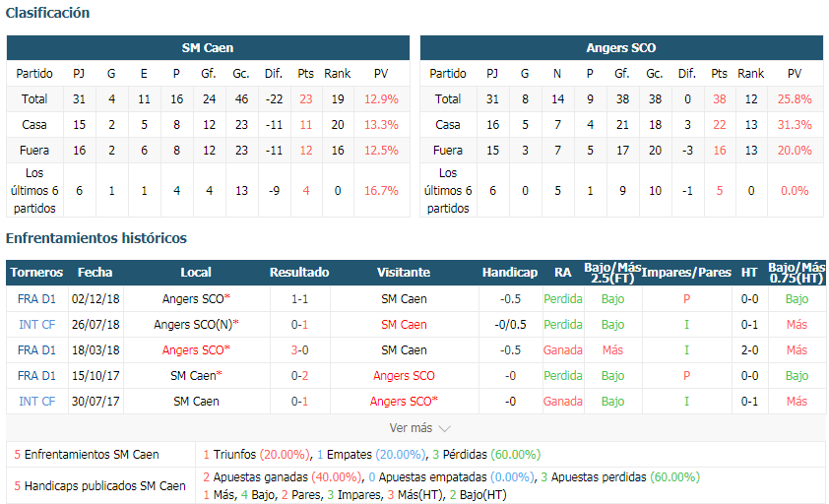829x504 pixels.
Task: Open INT CF link for 30/07/17 match
Action: pos(36,401)
